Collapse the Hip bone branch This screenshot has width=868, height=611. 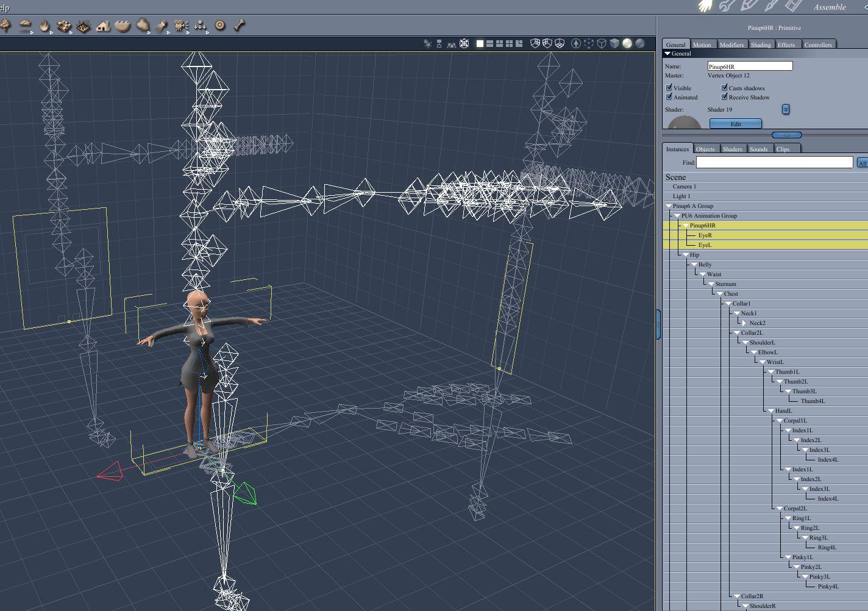(686, 255)
